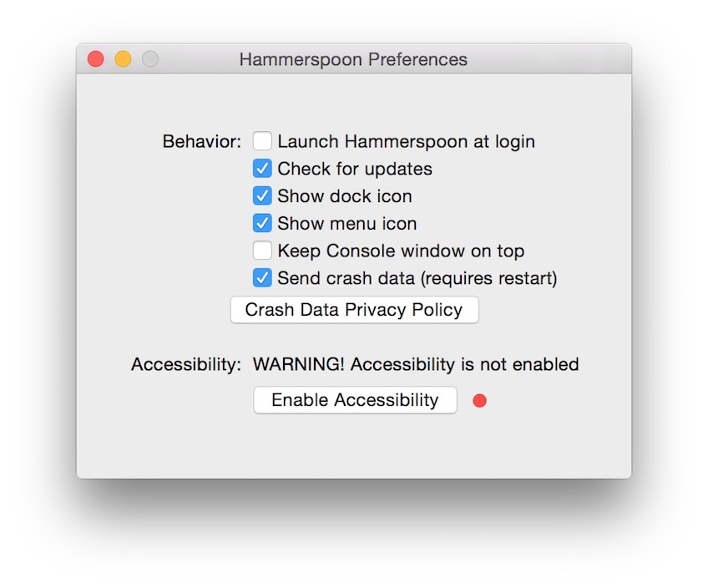Enable Launch Hammerspoon at login checkbox
Image resolution: width=708 pixels, height=588 pixels.
point(262,141)
